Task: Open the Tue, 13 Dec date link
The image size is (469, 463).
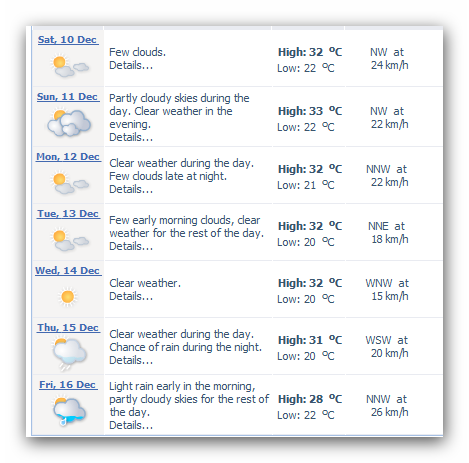Action: click(x=68, y=213)
